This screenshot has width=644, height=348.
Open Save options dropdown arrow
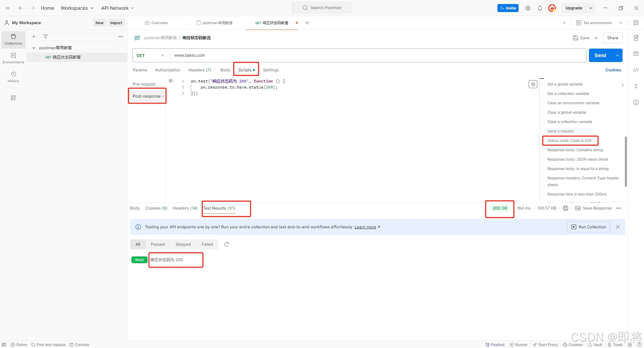(x=596, y=38)
